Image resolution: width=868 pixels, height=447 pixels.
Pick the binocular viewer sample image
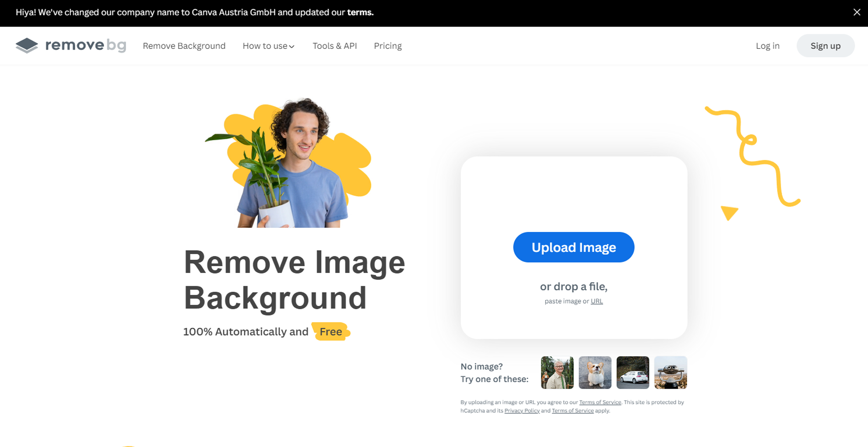(670, 373)
